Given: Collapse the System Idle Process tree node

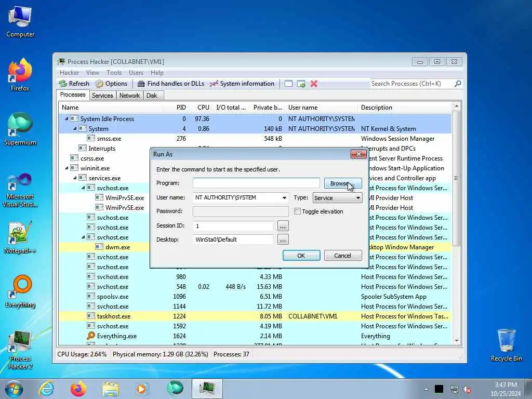Looking at the screenshot, I should pyautogui.click(x=66, y=119).
